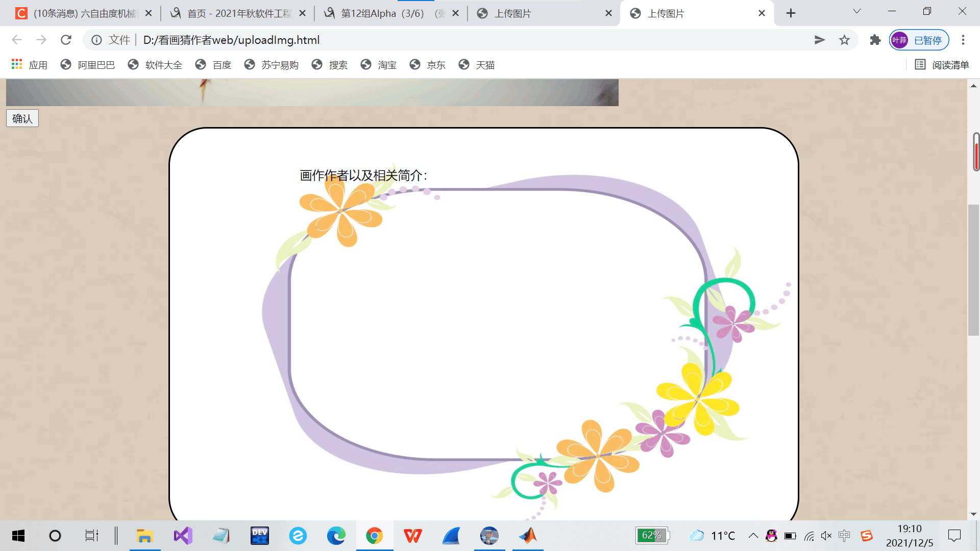Toggle the muted volume icon in the tray

(826, 536)
